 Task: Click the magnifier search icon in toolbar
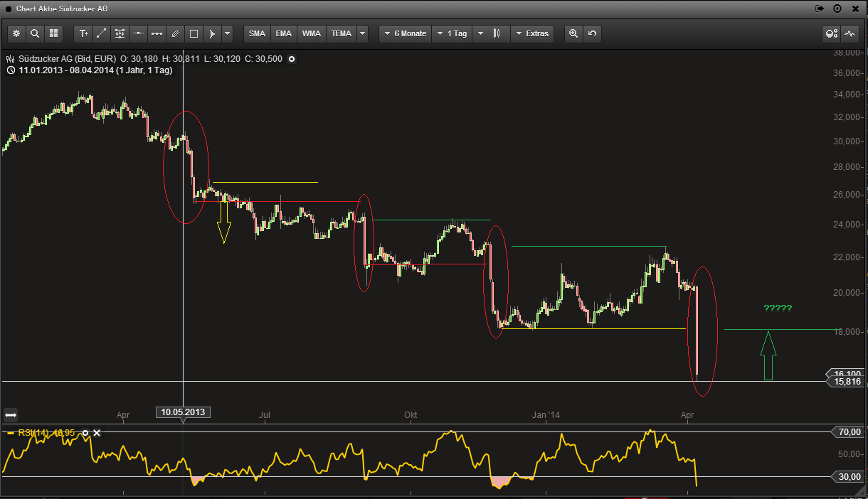[x=35, y=33]
